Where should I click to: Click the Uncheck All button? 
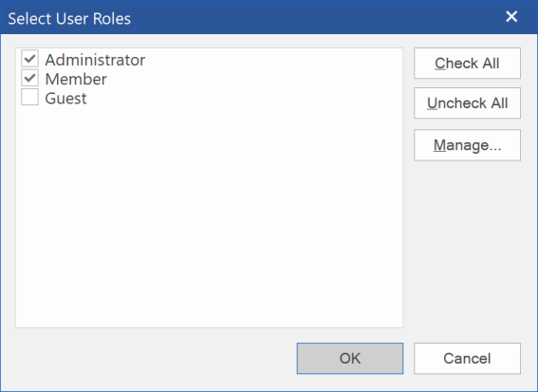[x=467, y=103]
